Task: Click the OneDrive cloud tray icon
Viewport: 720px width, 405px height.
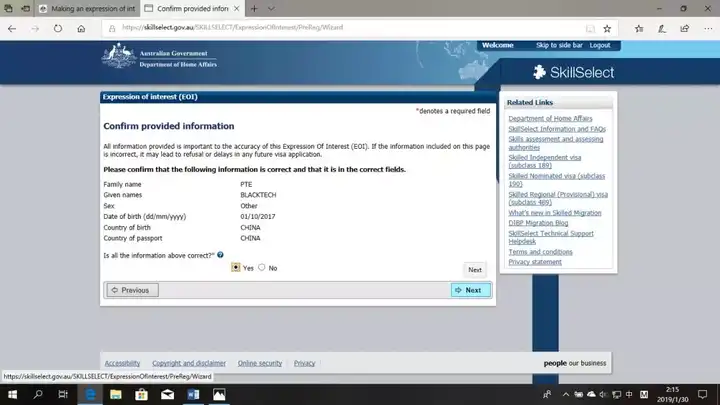Action: click(x=591, y=394)
